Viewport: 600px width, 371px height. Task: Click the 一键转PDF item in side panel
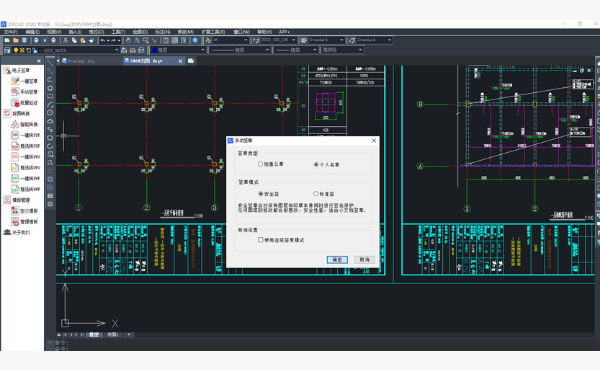26,135
